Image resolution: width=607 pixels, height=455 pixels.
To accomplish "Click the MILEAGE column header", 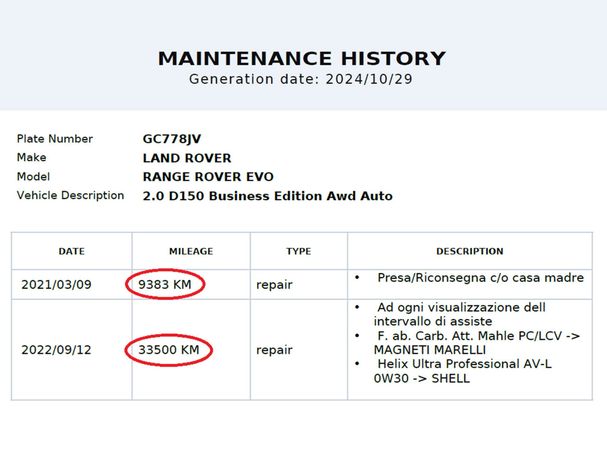I will click(191, 251).
